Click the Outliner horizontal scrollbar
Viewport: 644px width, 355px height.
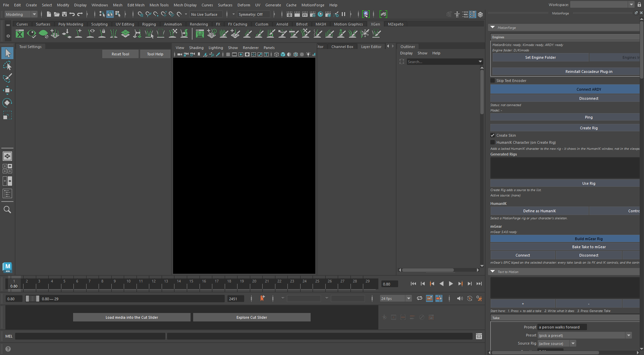428,270
